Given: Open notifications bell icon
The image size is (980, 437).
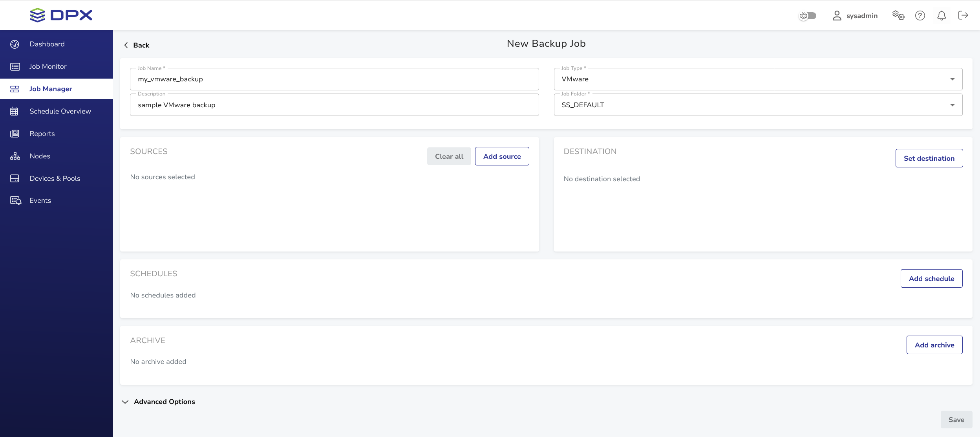Looking at the screenshot, I should coord(942,16).
